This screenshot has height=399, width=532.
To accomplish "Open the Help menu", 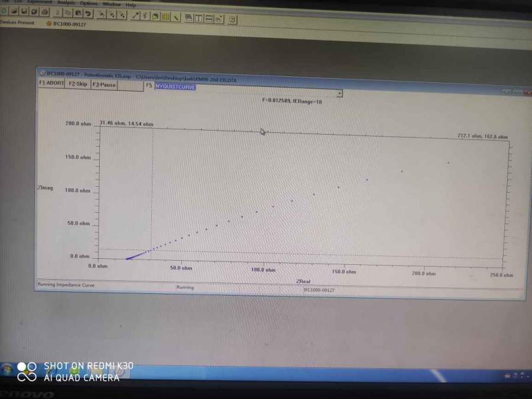I will pos(131,5).
